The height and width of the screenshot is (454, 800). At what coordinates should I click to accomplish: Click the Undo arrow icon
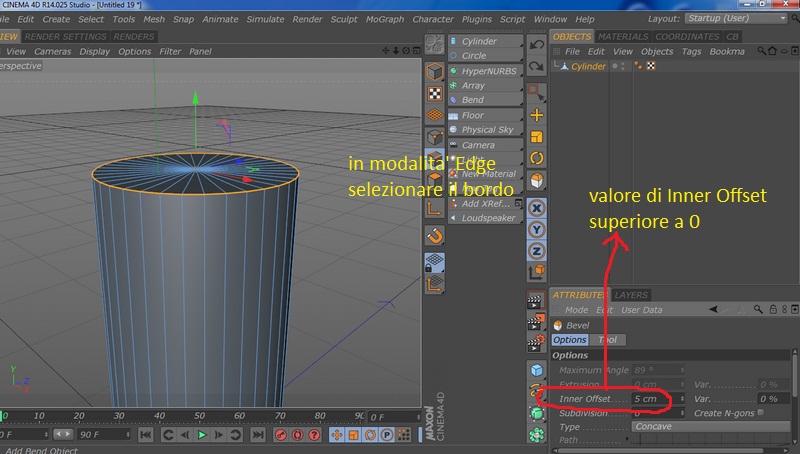coord(537,46)
